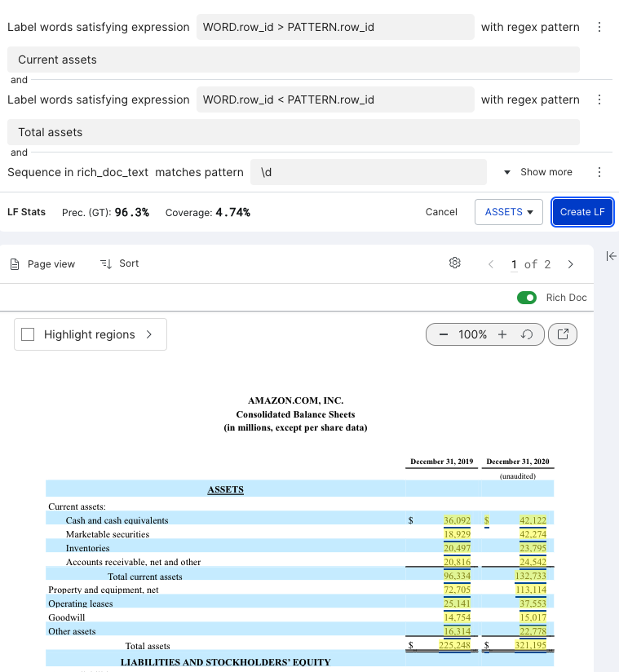Go to previous document page arrow
This screenshot has width=619, height=672.
point(491,264)
